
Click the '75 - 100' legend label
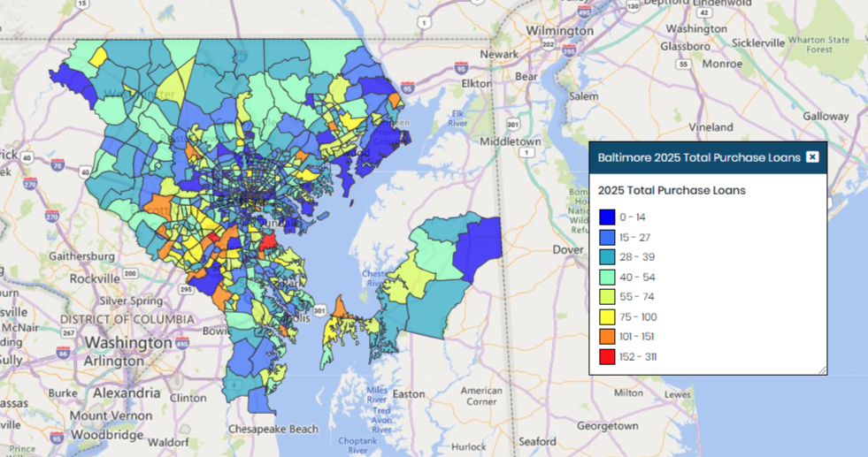click(x=638, y=317)
